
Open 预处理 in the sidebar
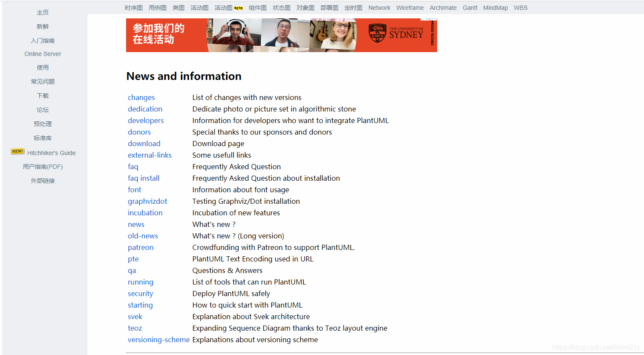[43, 124]
